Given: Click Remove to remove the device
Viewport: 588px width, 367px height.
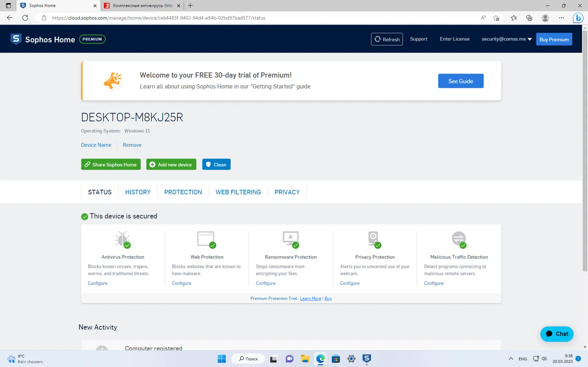Looking at the screenshot, I should pyautogui.click(x=132, y=145).
